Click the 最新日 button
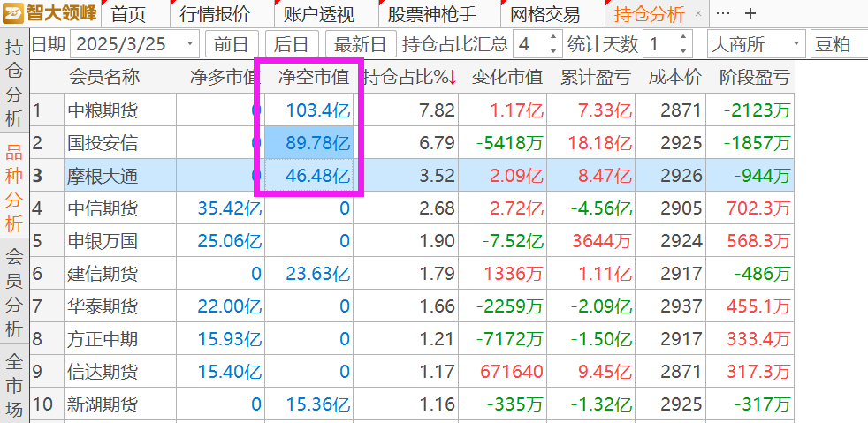 (x=361, y=43)
